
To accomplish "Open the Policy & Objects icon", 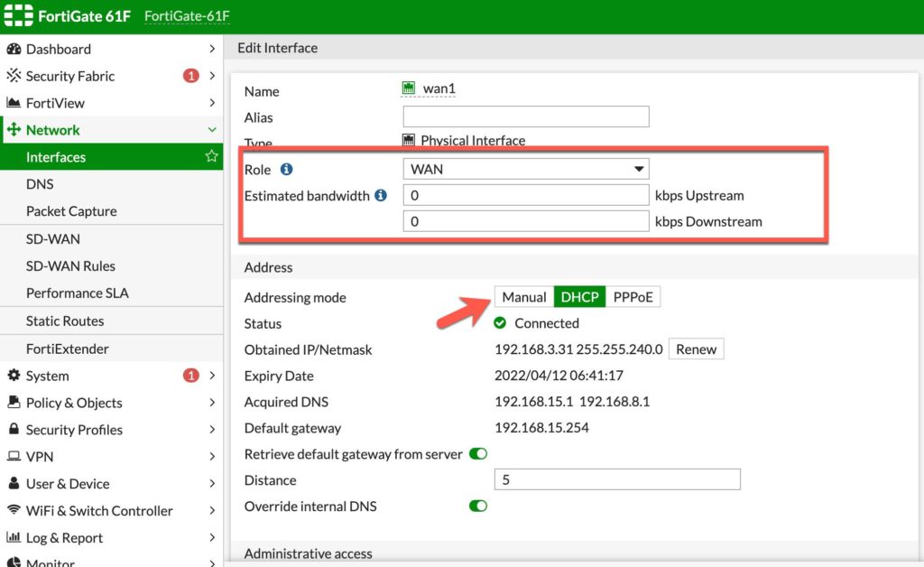I will [x=13, y=403].
